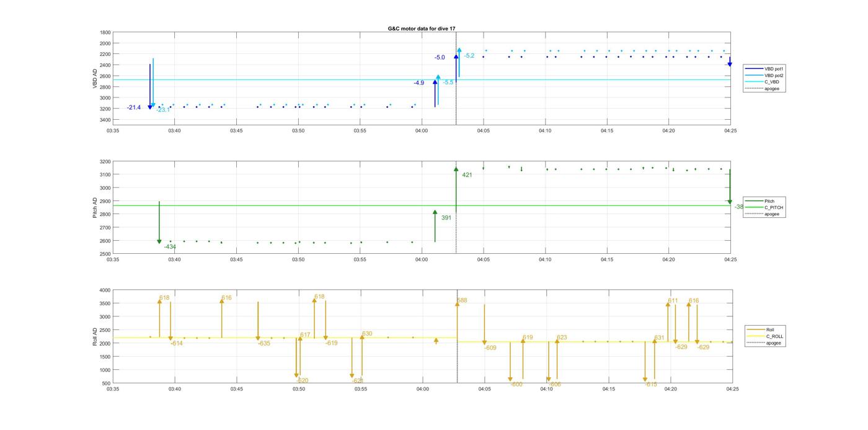Click the '-23.1' VBD data label
This screenshot has width=868, height=430.
[x=163, y=110]
